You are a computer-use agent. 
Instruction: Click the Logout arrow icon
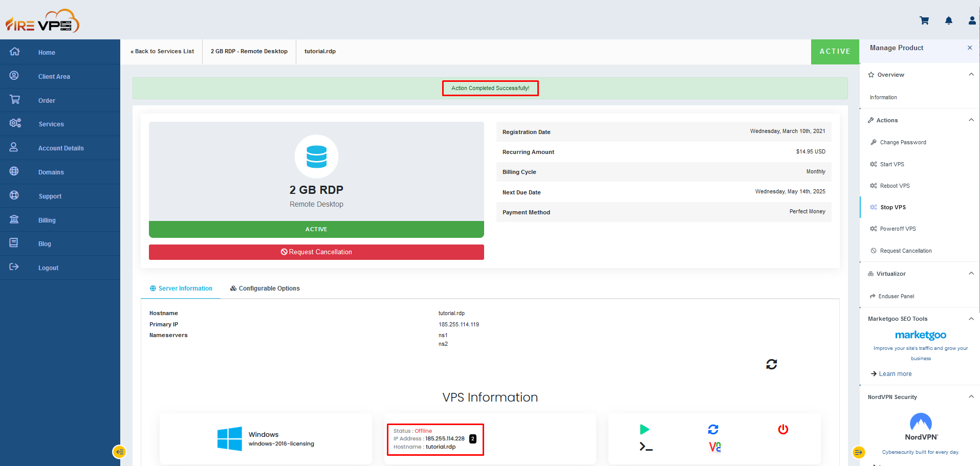pos(14,267)
